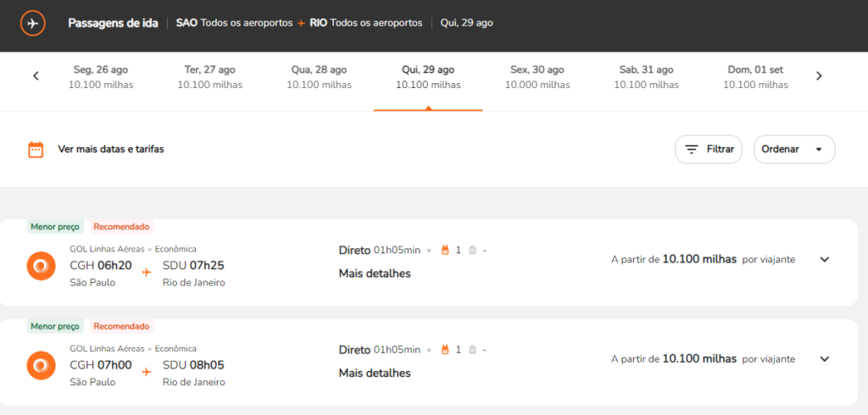Click Direto 01h05min on the 07h00 flight

coord(380,350)
